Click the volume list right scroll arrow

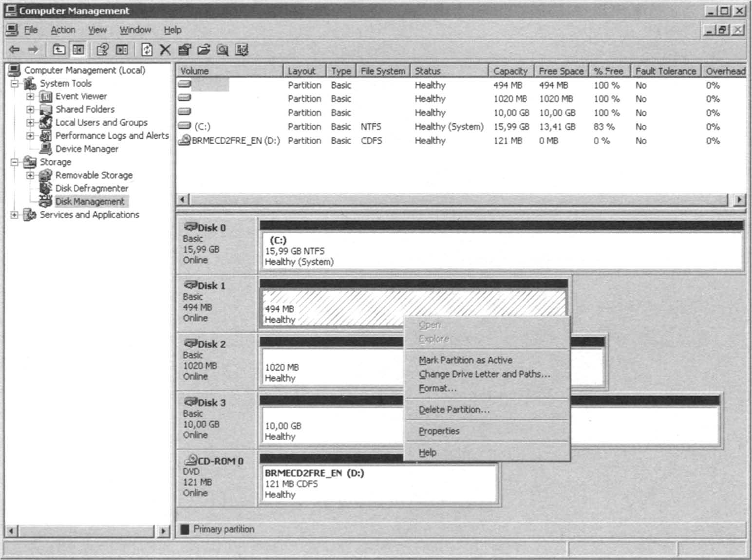[x=739, y=199]
